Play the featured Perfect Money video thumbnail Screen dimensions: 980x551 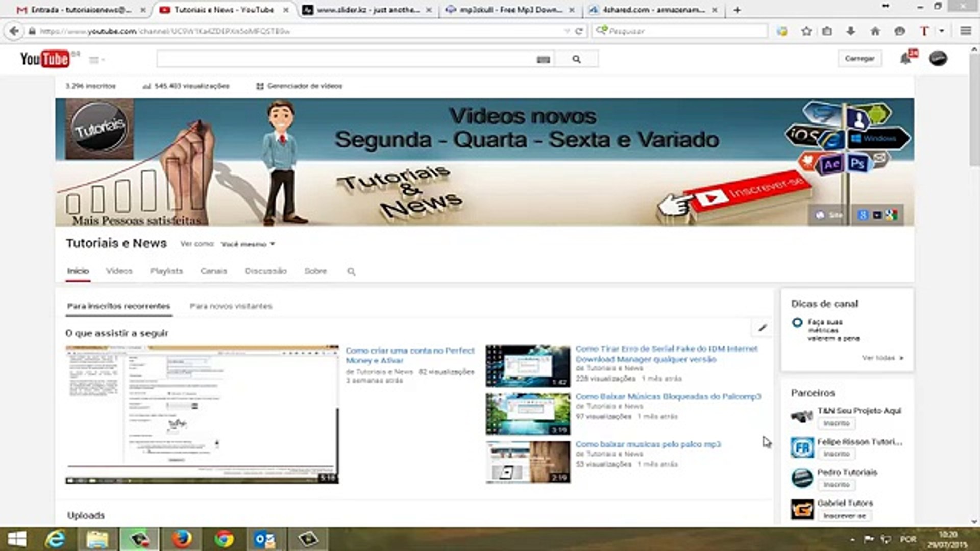coord(202,414)
